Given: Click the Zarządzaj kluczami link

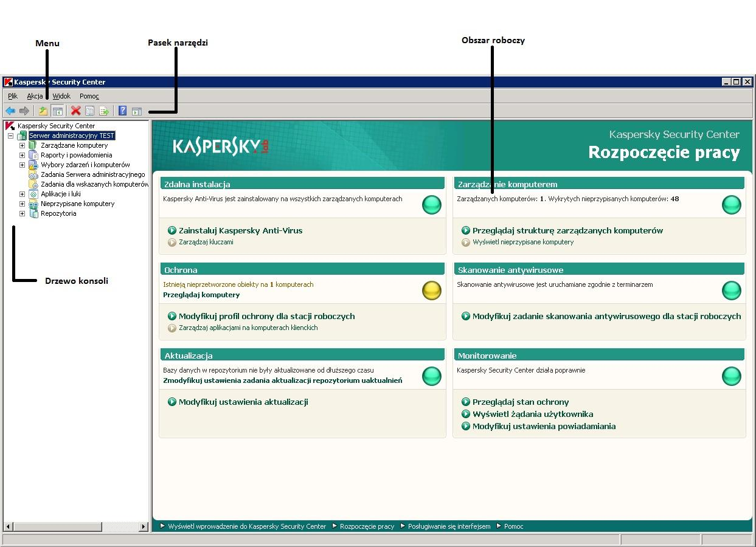Looking at the screenshot, I should pyautogui.click(x=206, y=242).
